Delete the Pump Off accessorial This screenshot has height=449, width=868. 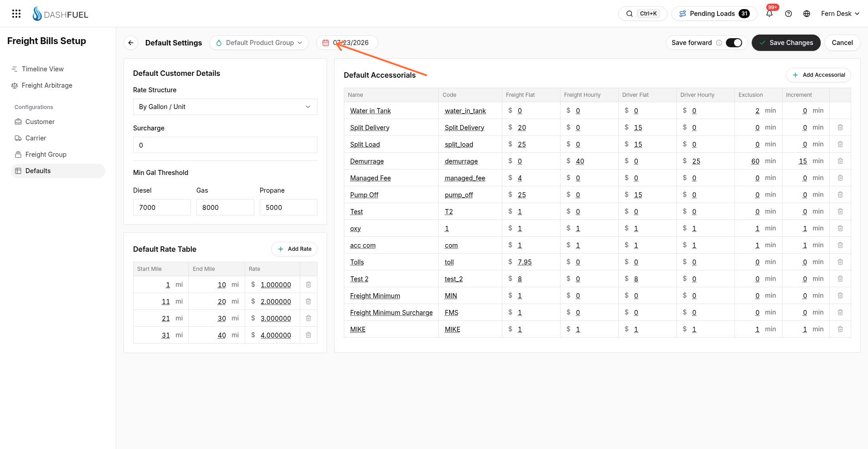(840, 195)
